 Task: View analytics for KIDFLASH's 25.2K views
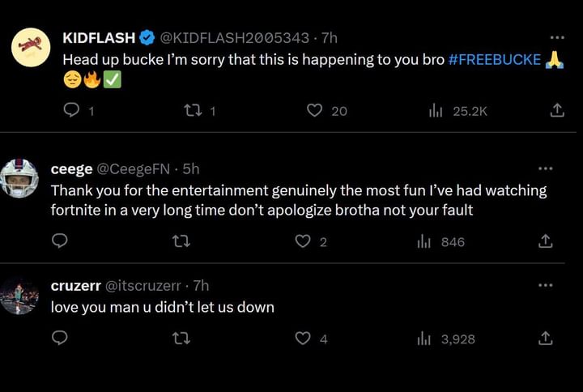point(435,110)
